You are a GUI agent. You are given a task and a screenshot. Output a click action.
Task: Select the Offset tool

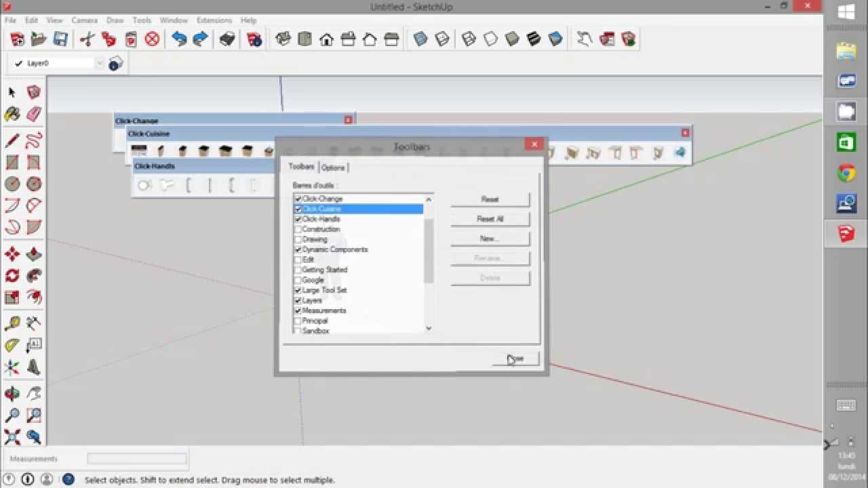click(x=34, y=297)
